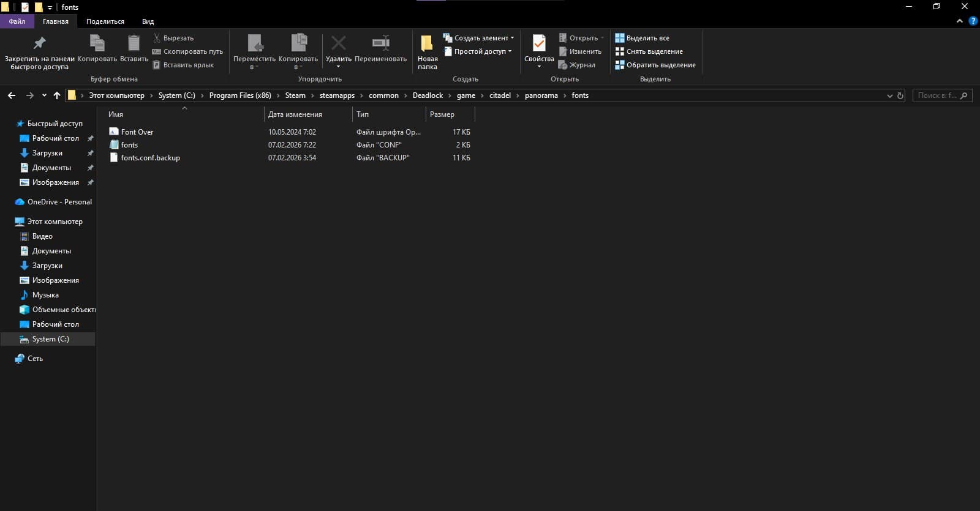
Task: Select Вырезать scissors command
Action: [x=173, y=38]
